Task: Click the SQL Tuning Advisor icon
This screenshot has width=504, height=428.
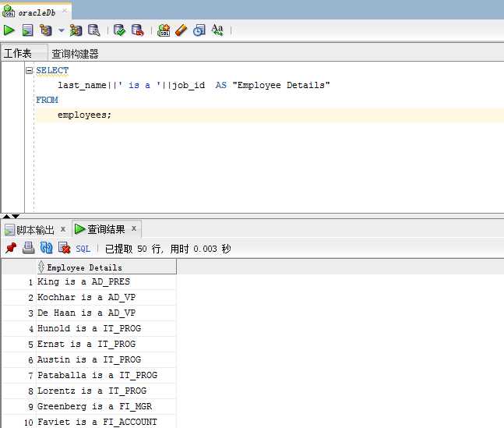Action: (94, 30)
